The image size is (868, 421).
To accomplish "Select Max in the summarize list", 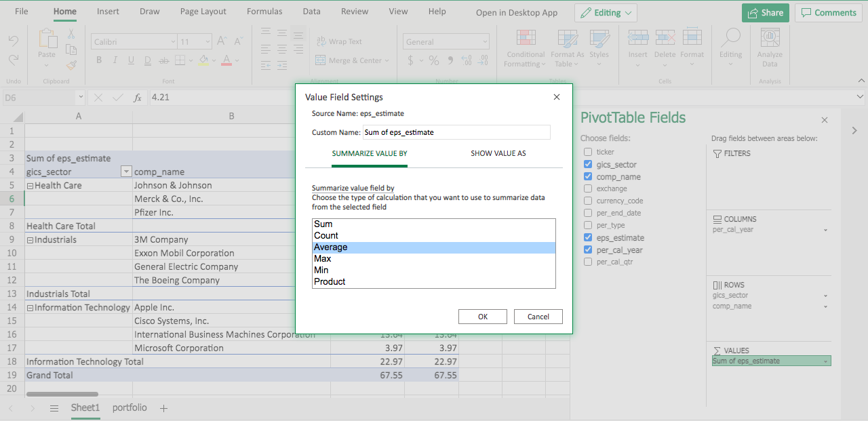I will [x=323, y=259].
